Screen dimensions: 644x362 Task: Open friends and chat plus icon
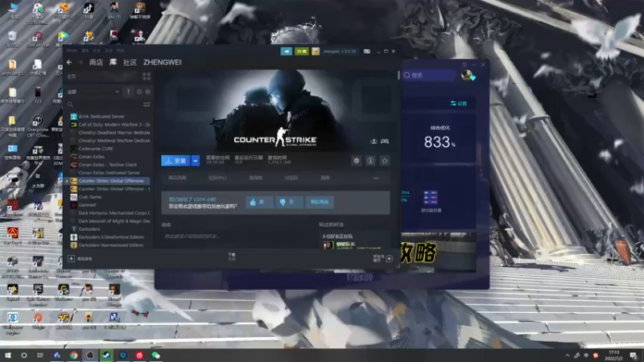tap(389, 258)
